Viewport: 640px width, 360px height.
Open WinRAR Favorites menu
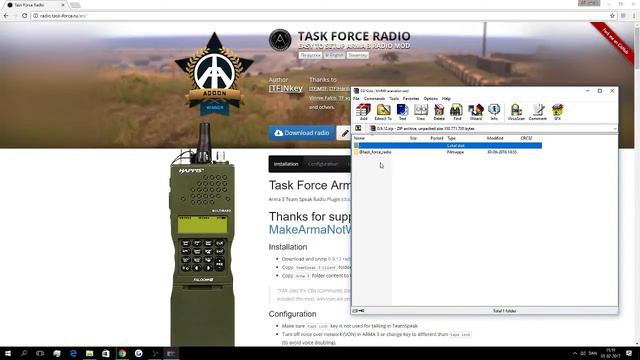click(411, 98)
